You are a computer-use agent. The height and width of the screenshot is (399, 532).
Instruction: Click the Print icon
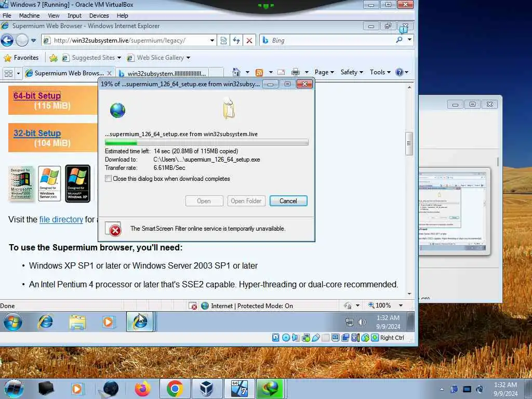tap(296, 72)
